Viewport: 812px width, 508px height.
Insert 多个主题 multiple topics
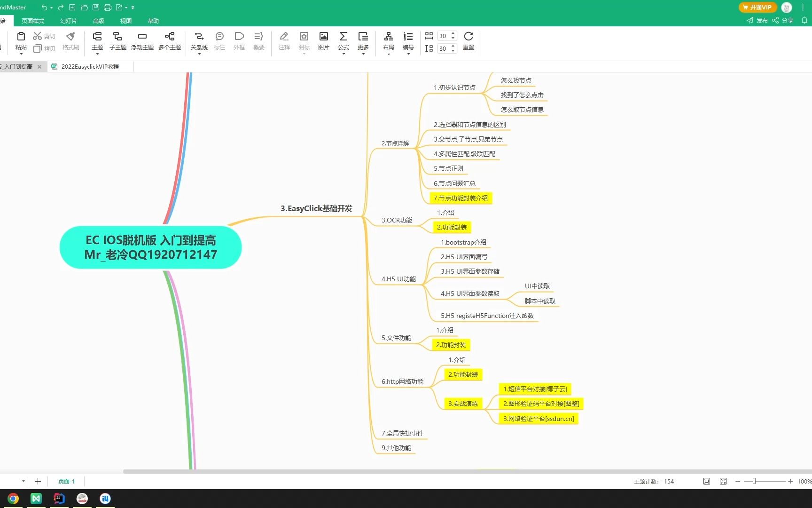click(x=170, y=41)
